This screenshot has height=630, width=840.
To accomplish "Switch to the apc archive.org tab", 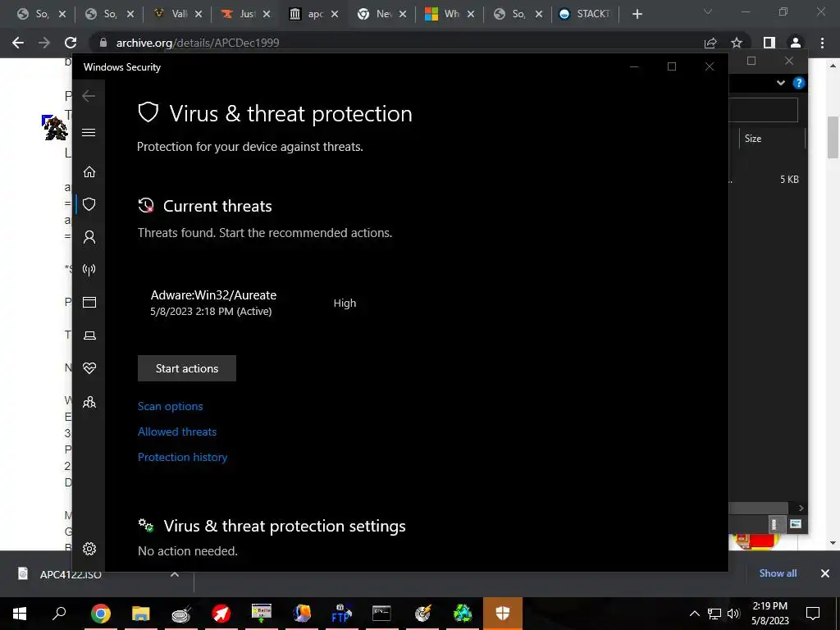I will click(x=313, y=14).
